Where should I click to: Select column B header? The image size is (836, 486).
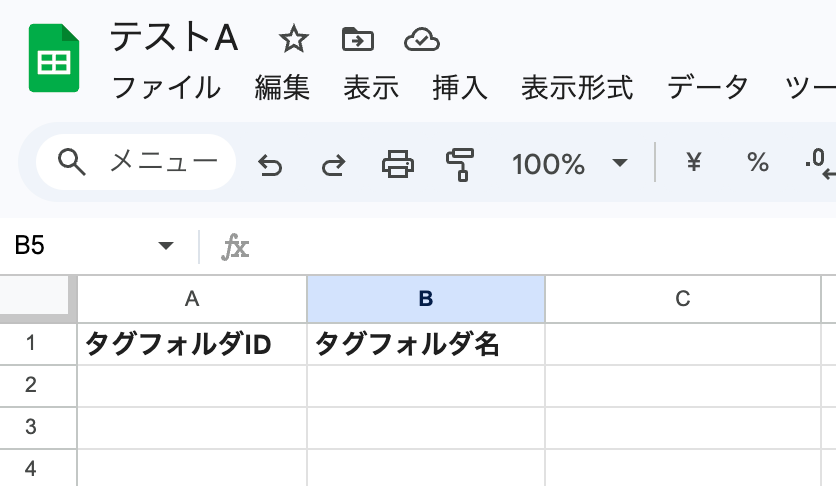tap(426, 298)
